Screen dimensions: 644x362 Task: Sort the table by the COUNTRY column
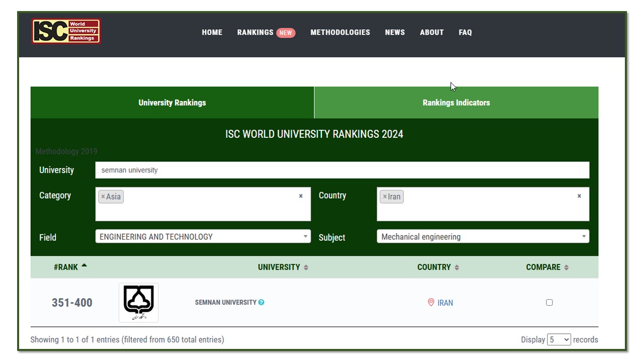[x=438, y=267]
